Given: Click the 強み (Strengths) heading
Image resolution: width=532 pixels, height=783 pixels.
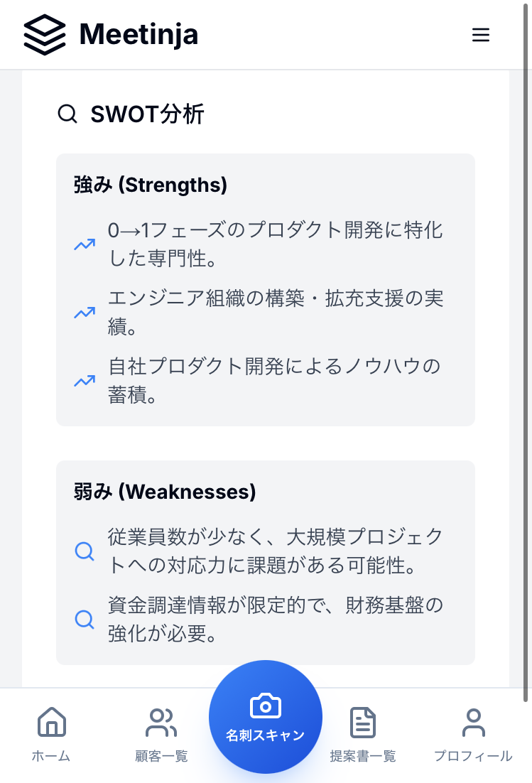Looking at the screenshot, I should point(151,185).
